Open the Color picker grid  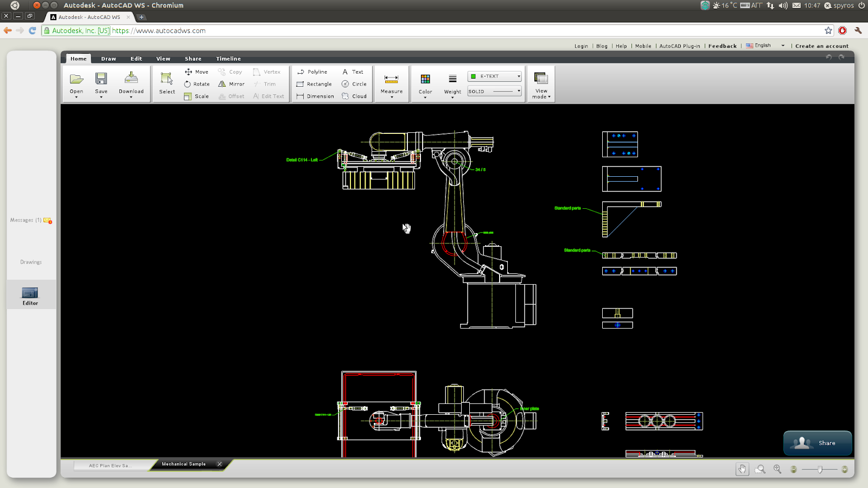pos(425,79)
